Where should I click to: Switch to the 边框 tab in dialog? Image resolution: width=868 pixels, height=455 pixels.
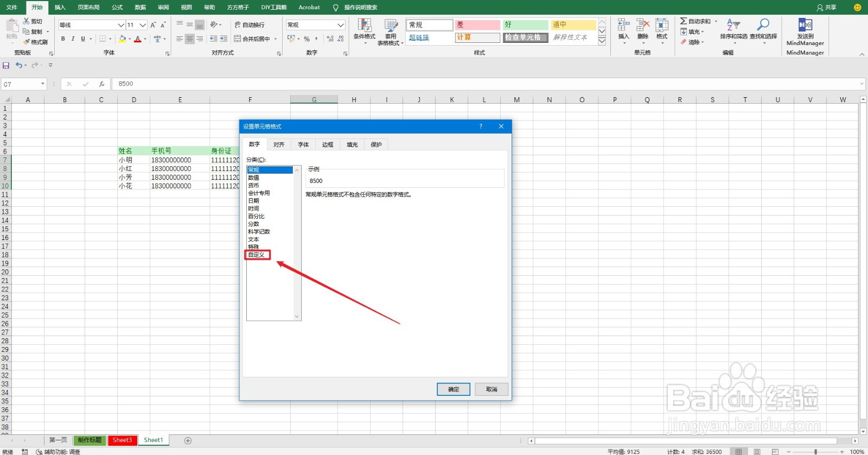pyautogui.click(x=328, y=144)
